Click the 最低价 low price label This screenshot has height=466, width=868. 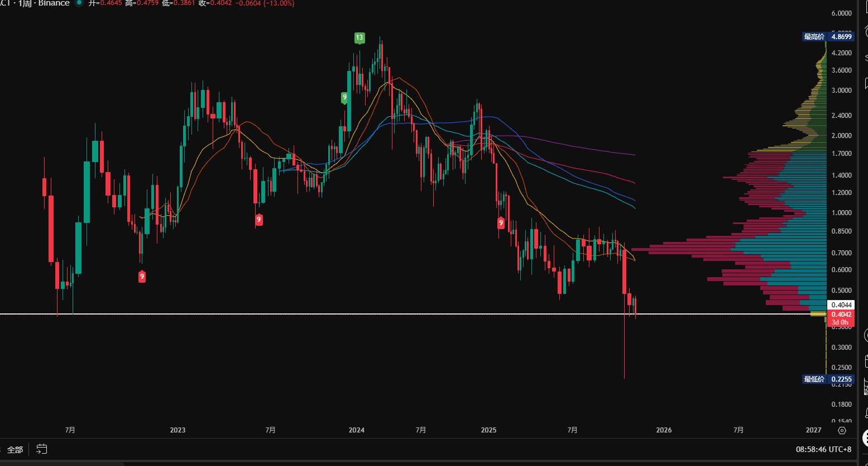(x=814, y=379)
